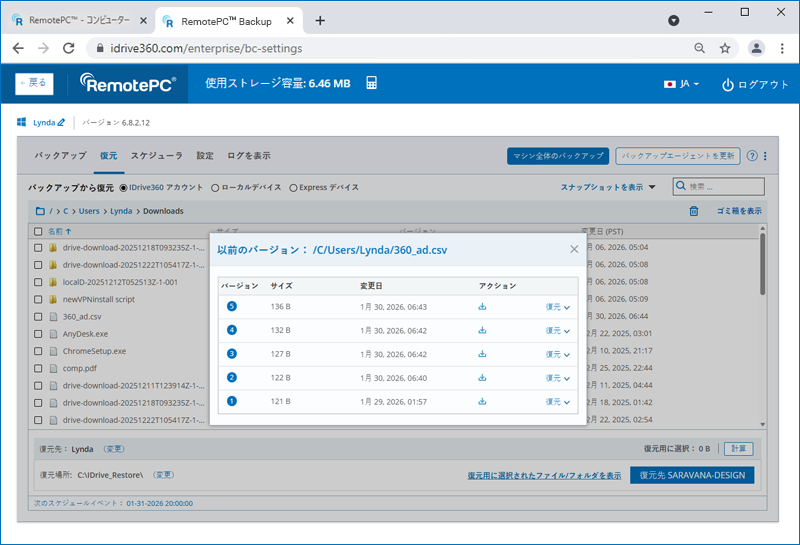Click the trash can icon

(694, 211)
